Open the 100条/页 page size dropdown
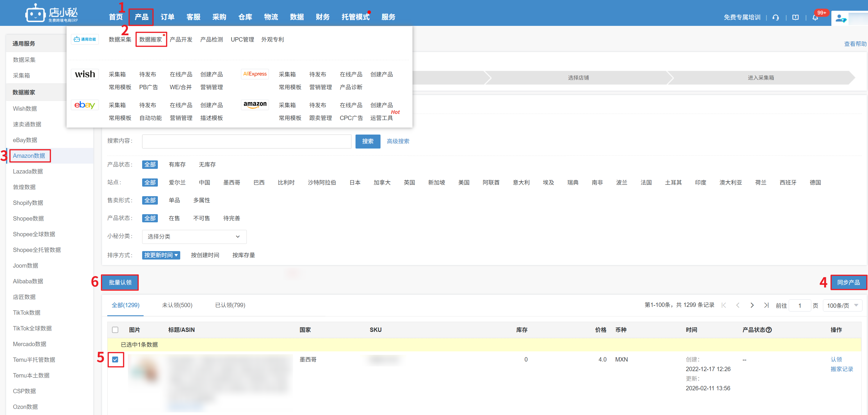Screen dimensions: 868x415 [x=842, y=305]
